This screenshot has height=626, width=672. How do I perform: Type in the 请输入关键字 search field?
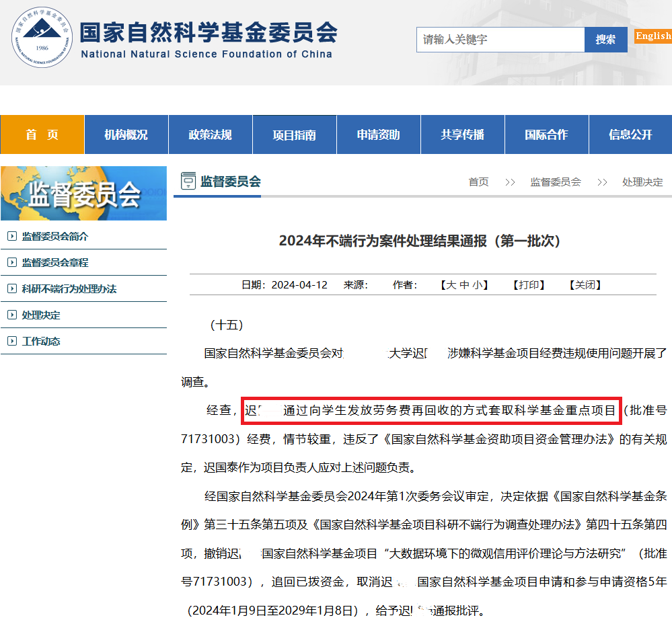point(500,40)
